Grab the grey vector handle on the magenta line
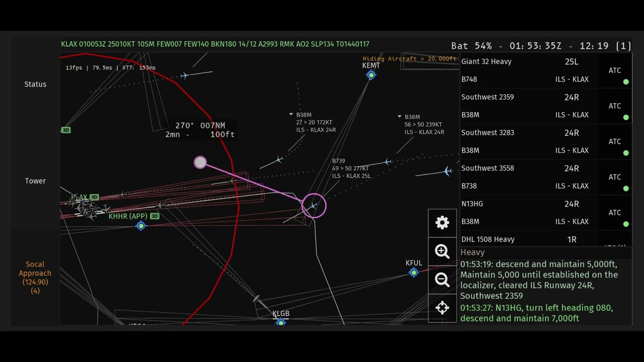The image size is (644, 362). (200, 162)
